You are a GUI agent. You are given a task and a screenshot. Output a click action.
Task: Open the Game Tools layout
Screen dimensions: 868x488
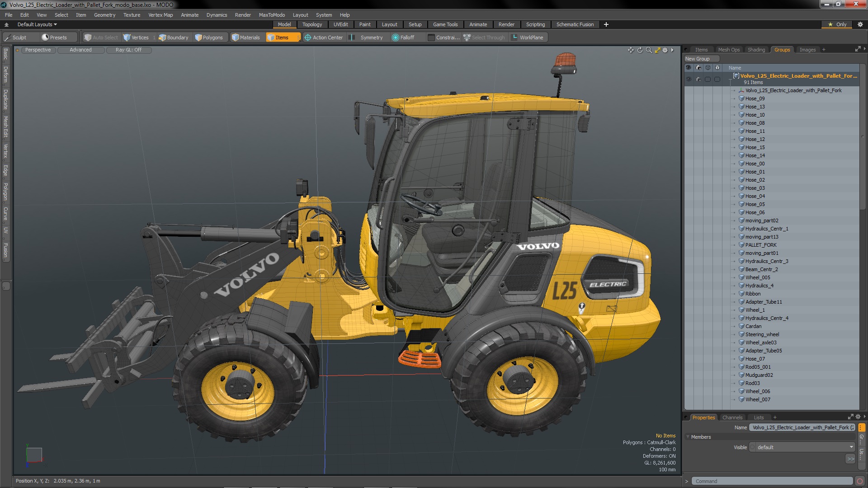pyautogui.click(x=445, y=24)
